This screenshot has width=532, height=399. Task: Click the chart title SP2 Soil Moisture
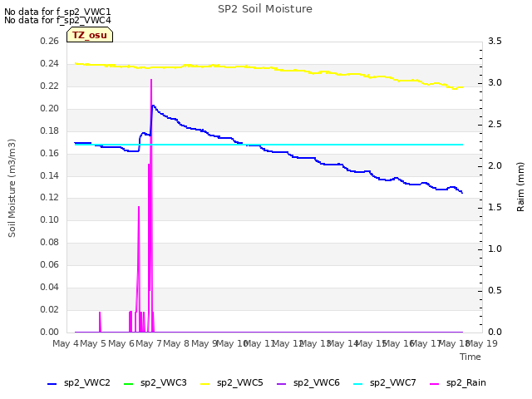265,9
